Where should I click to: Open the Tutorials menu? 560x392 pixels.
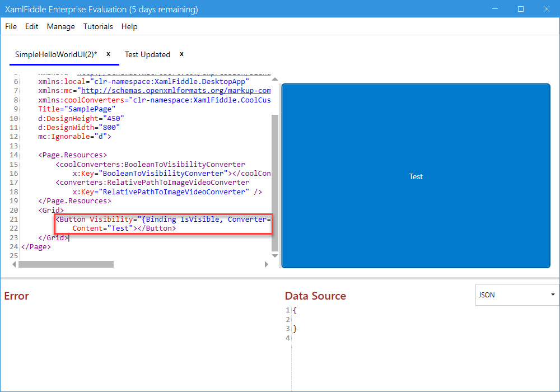click(x=98, y=26)
